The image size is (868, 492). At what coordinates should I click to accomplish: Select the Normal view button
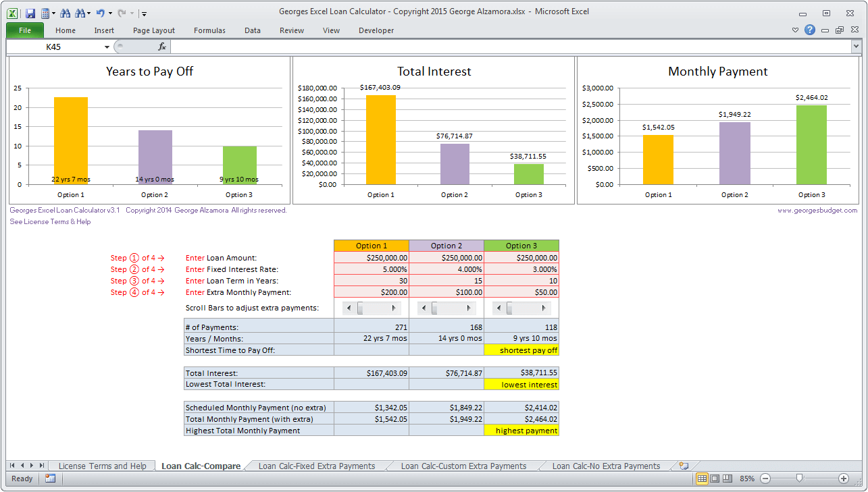(x=703, y=479)
